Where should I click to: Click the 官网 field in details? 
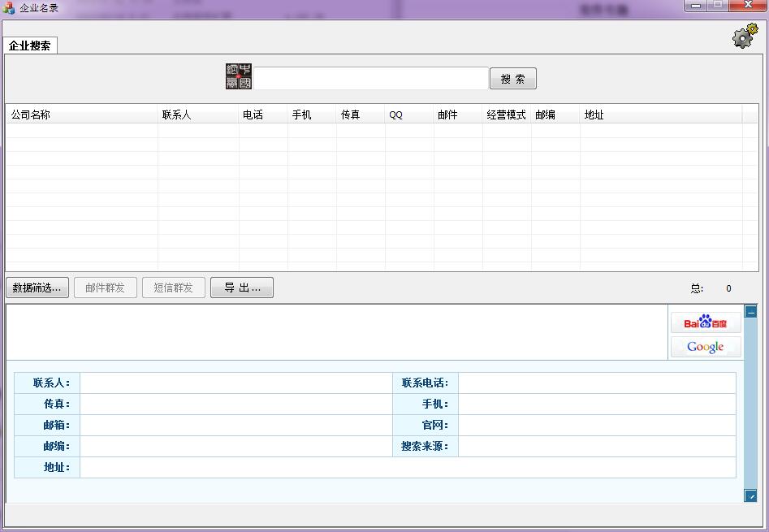597,425
